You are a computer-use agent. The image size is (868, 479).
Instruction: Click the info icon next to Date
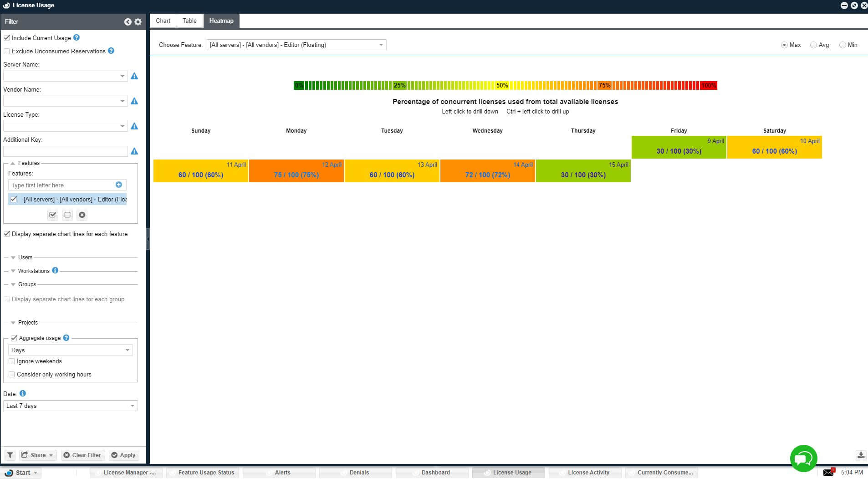[x=23, y=393]
